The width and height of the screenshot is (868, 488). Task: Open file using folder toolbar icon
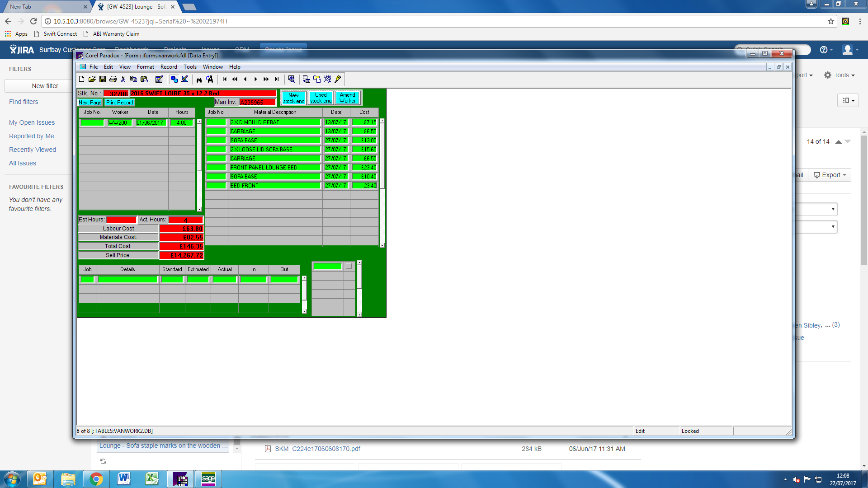pyautogui.click(x=92, y=79)
